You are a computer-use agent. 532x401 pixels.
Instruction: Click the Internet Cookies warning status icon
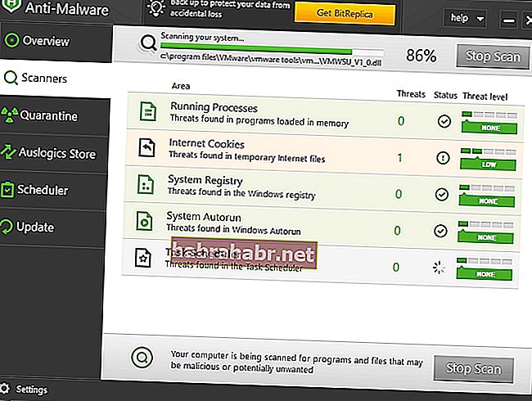[443, 158]
